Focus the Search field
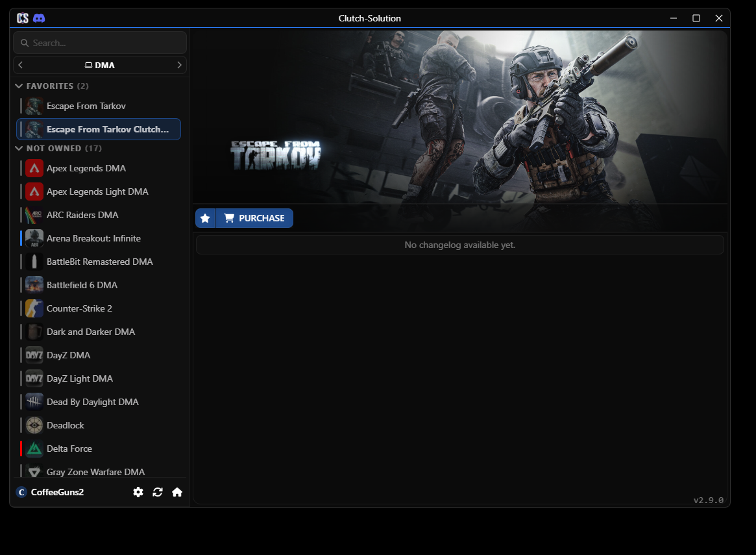Screen dimensions: 756x555 coord(100,43)
